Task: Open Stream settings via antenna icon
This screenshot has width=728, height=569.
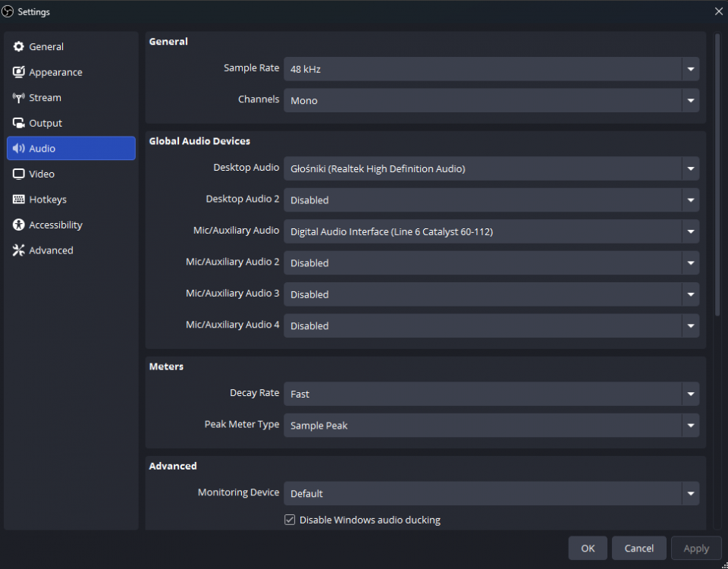Action: click(19, 98)
